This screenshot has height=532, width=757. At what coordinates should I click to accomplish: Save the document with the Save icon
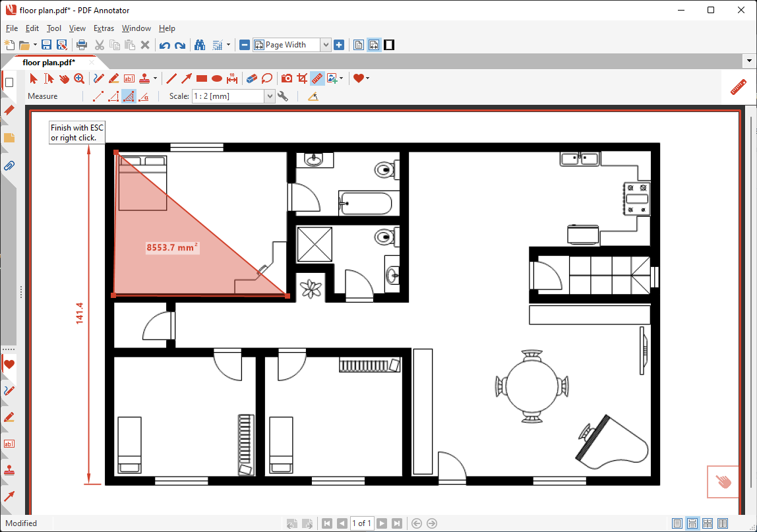tap(46, 44)
